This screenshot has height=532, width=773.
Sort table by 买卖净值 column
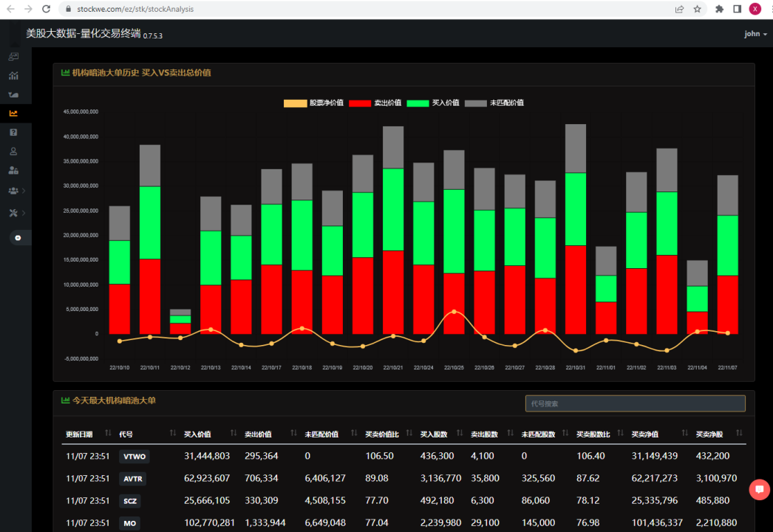(x=660, y=434)
